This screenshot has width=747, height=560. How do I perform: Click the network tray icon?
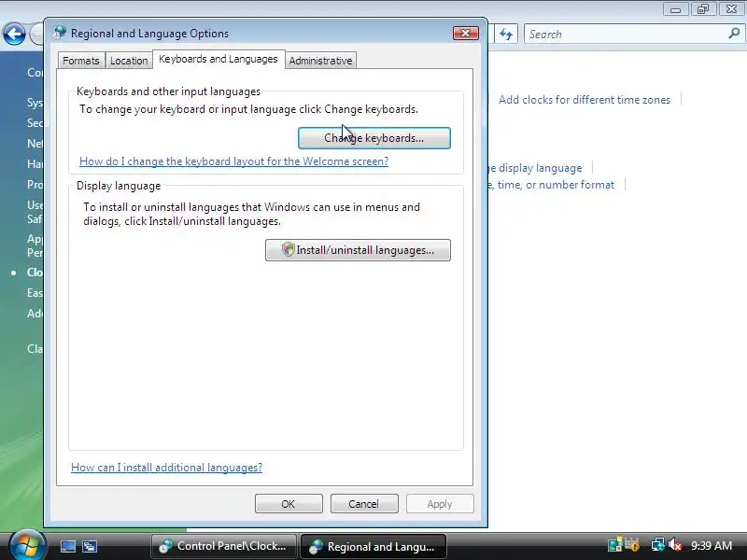[658, 545]
